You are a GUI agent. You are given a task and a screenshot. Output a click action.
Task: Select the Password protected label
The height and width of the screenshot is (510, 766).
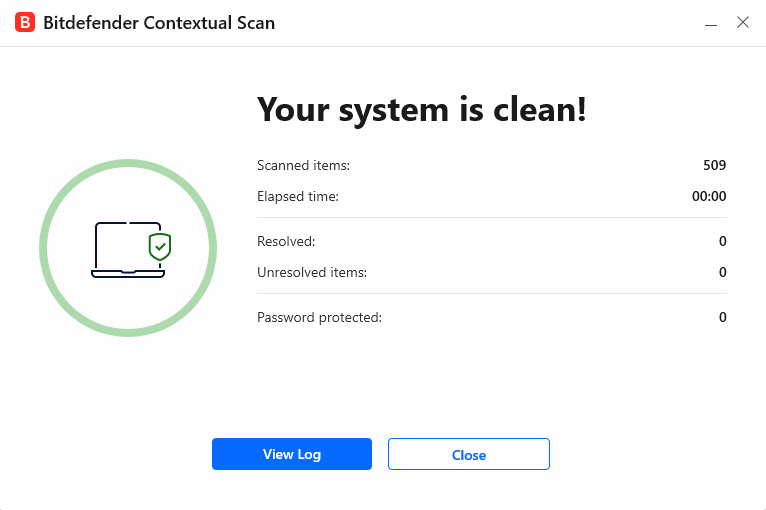click(x=319, y=318)
